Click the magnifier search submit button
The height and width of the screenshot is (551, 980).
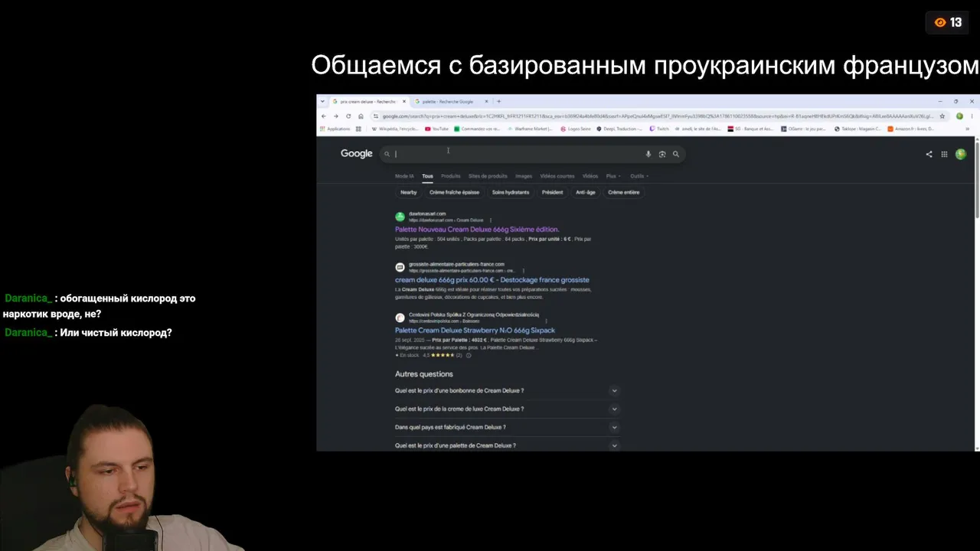click(675, 154)
